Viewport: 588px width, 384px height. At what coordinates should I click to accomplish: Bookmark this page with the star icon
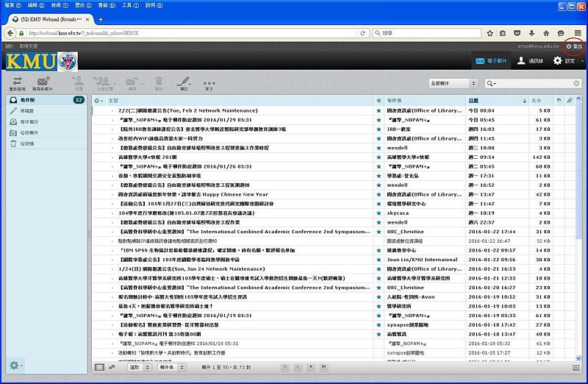tap(490, 33)
